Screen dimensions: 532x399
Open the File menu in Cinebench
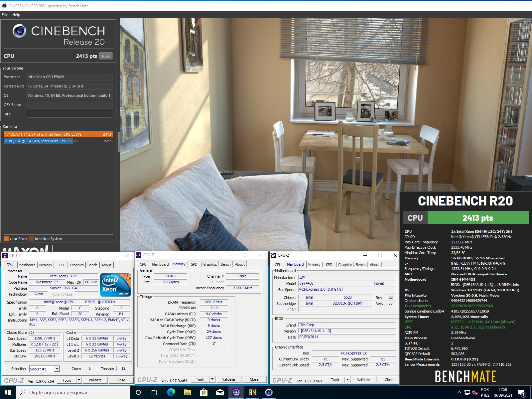[5, 15]
